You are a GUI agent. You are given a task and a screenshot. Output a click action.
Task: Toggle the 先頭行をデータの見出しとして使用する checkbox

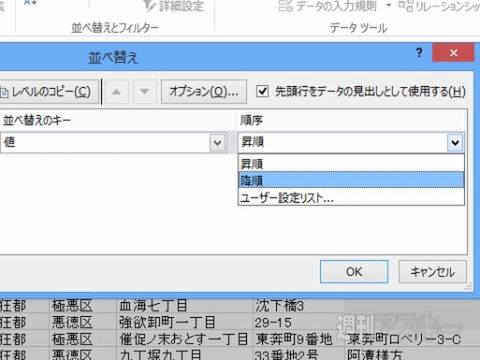point(262,91)
